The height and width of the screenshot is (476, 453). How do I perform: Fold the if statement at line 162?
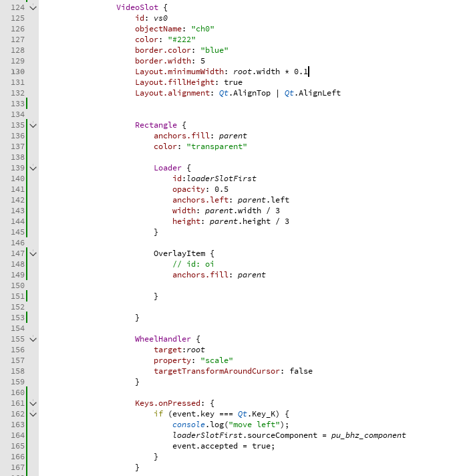click(33, 414)
